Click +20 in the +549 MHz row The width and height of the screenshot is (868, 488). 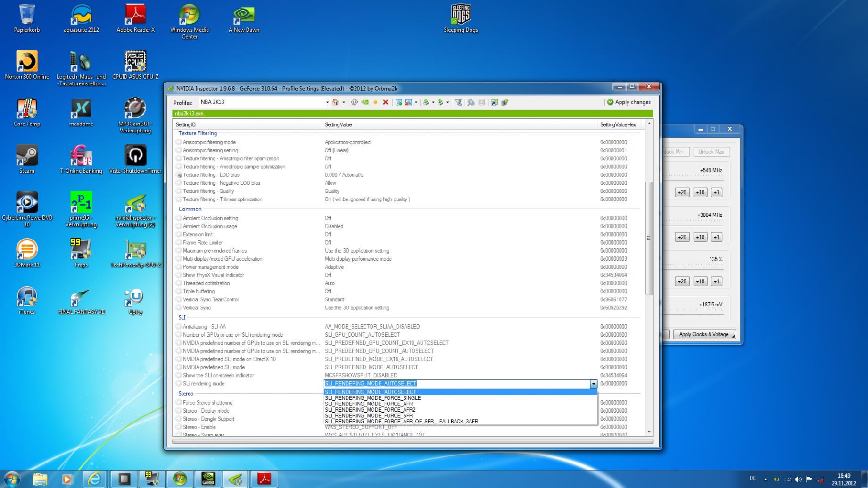(682, 192)
